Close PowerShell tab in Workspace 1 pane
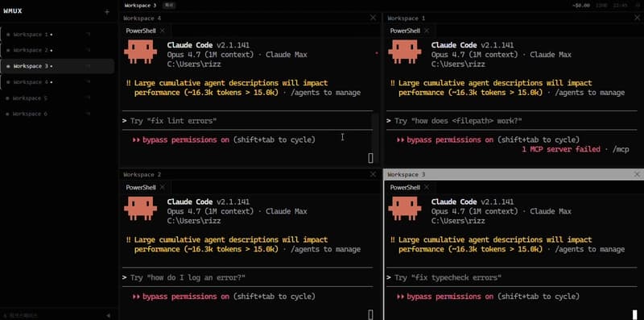Image resolution: width=644 pixels, height=320 pixels. click(427, 31)
